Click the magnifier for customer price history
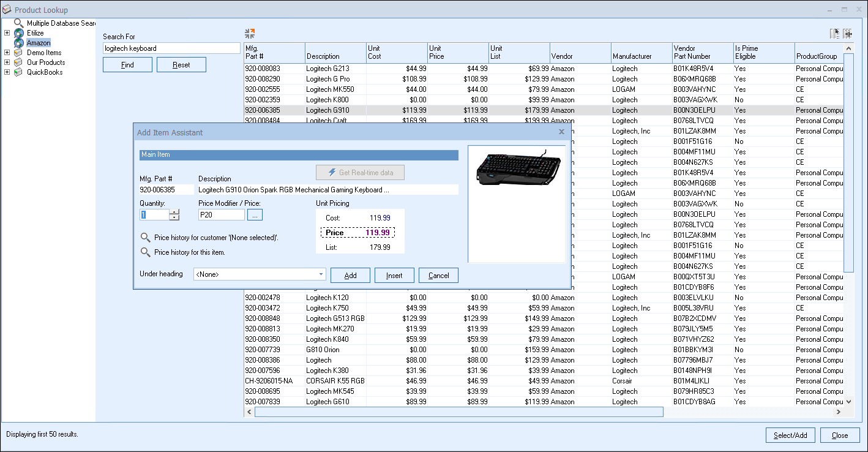Screen dimensions: 868x452 coord(145,238)
